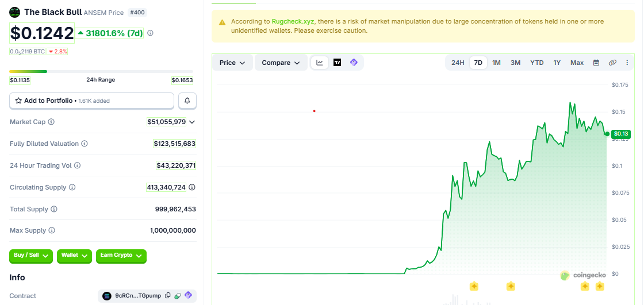Open the 24 Hour Trading Vol info icon
644x305 pixels.
click(77, 165)
